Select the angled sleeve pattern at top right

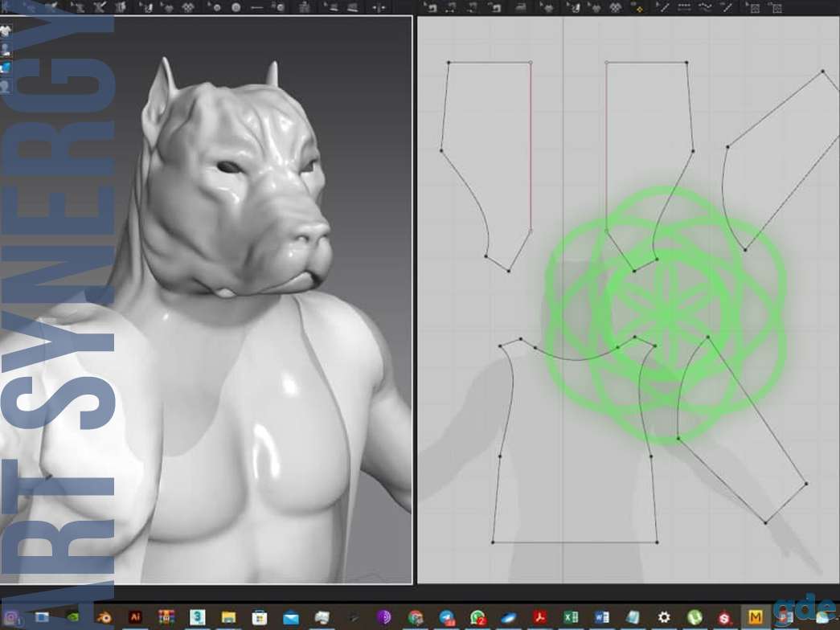click(x=780, y=161)
